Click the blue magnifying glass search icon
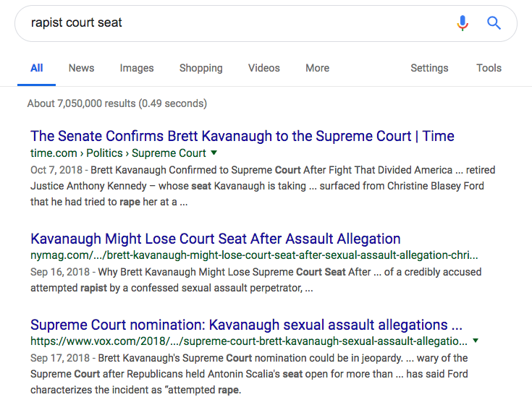Screen dimensions: 532x405 point(494,23)
